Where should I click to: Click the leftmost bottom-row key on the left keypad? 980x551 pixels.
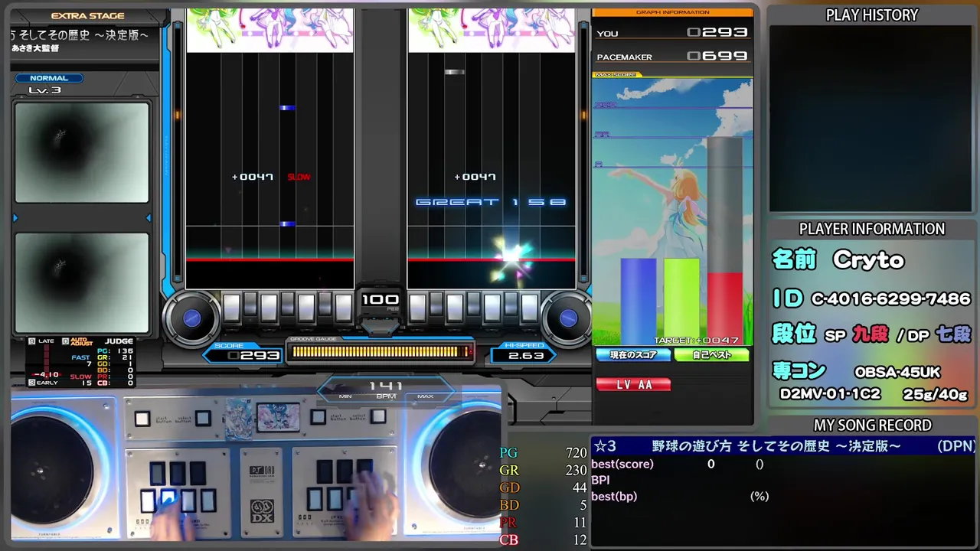[x=148, y=501]
